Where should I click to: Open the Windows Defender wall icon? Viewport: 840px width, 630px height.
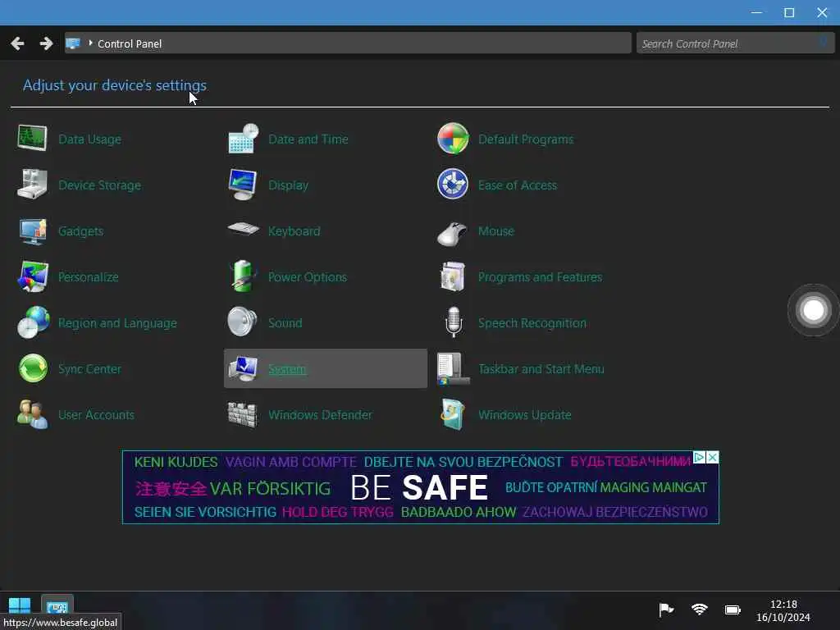pyautogui.click(x=243, y=414)
